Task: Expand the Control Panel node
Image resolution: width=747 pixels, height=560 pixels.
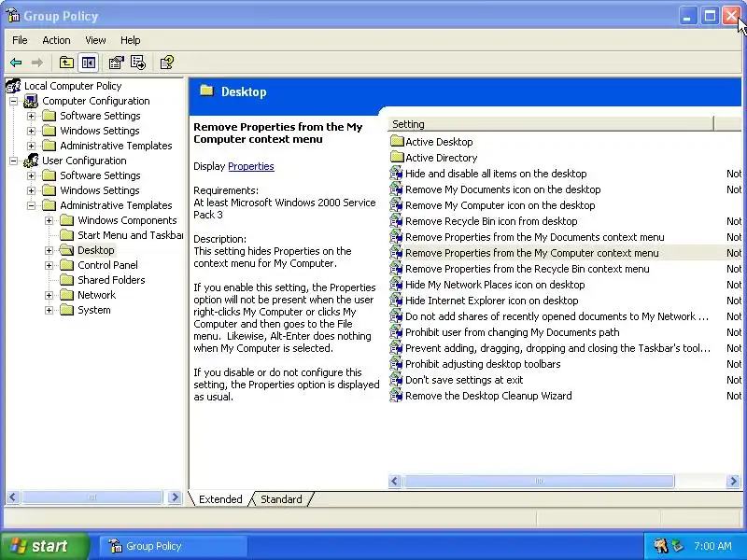Action: (49, 265)
